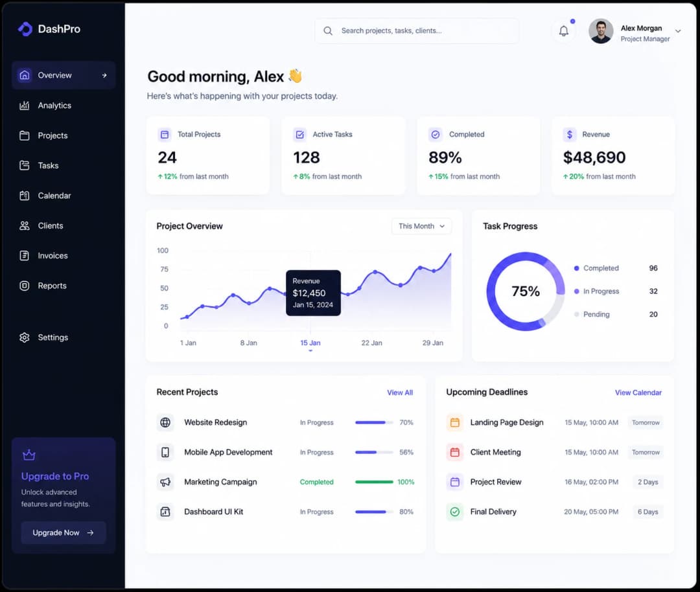Expand the Alex Morgan profile chevron
The width and height of the screenshot is (700, 592).
(678, 31)
